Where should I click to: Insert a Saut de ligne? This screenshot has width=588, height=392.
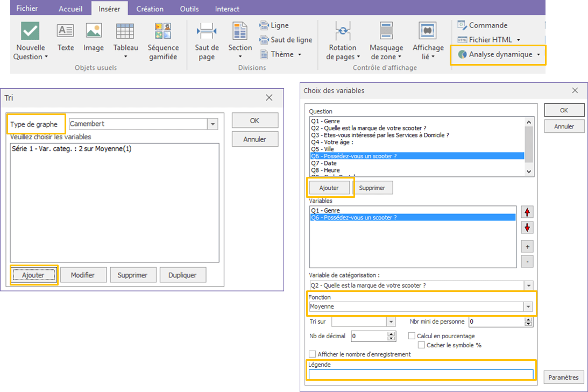(286, 40)
